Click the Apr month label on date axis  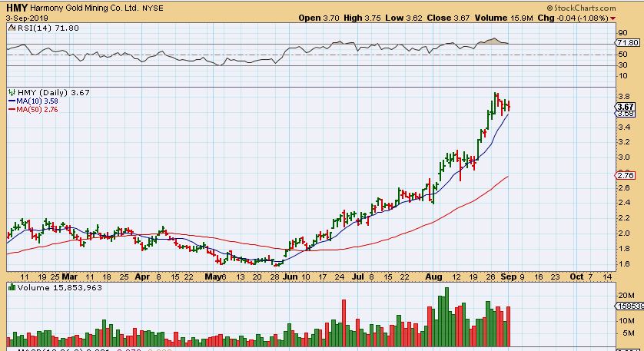pos(142,276)
